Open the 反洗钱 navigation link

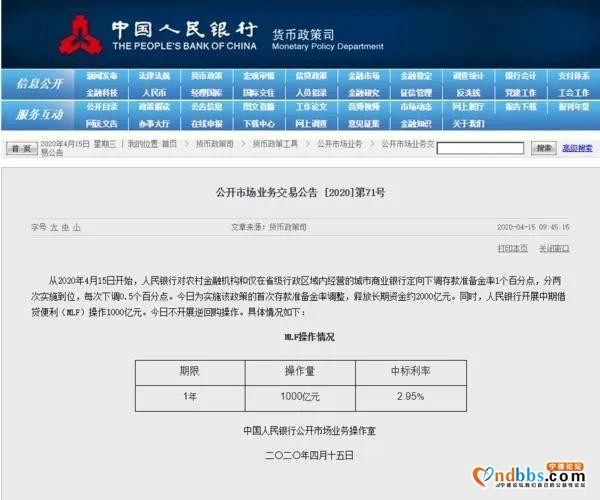click(x=468, y=92)
